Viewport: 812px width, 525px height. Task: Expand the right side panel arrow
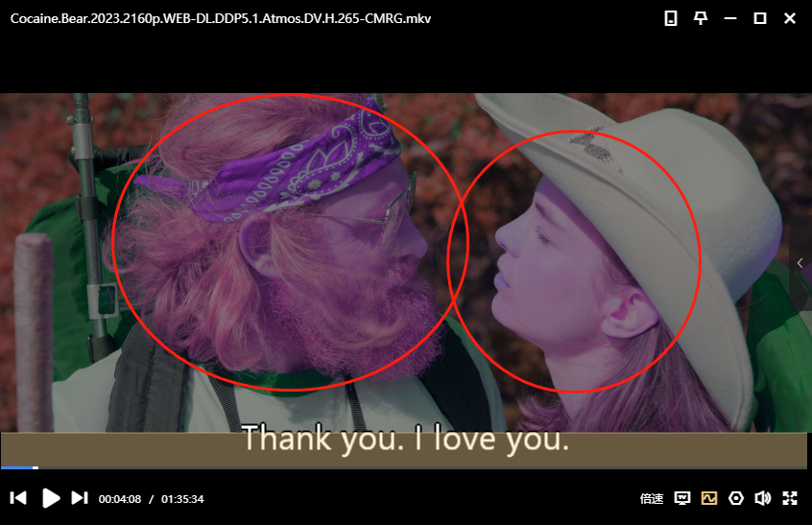(800, 263)
